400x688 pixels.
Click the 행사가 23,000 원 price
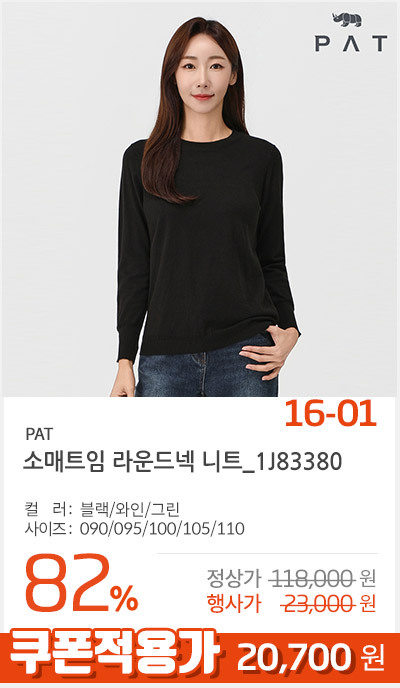(291, 605)
